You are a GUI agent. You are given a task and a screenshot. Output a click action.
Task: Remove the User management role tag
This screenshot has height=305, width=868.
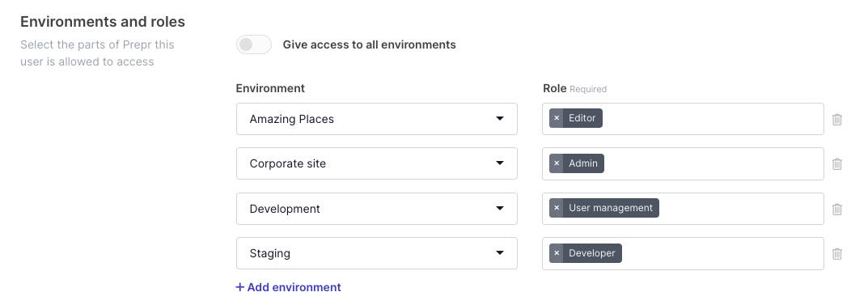click(557, 208)
